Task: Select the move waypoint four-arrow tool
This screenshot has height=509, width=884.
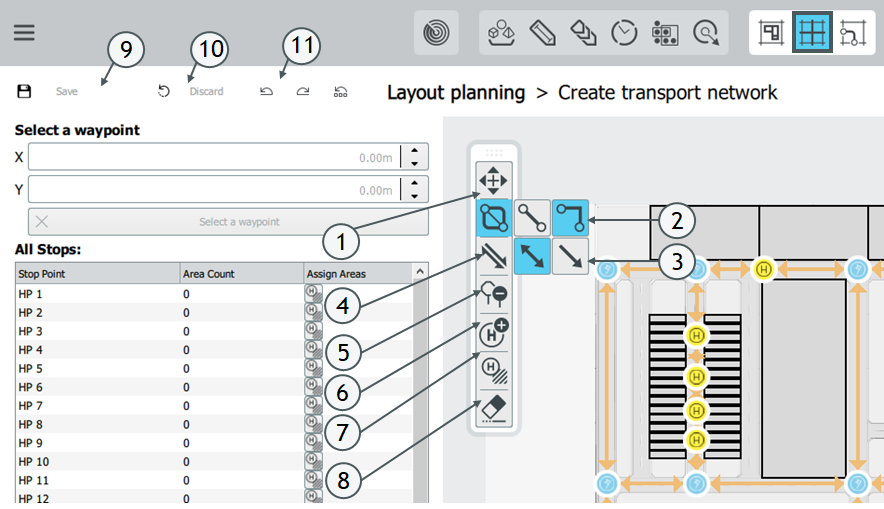Action: (493, 181)
